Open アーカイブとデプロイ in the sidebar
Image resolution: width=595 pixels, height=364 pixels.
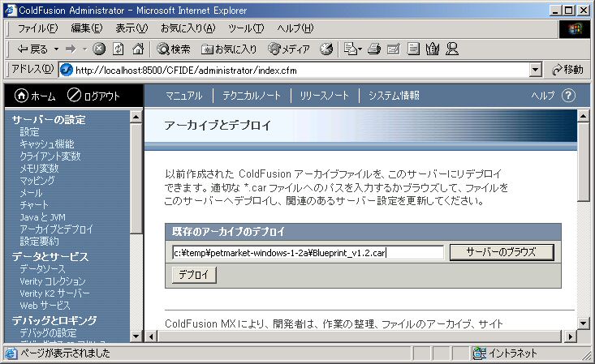point(56,229)
